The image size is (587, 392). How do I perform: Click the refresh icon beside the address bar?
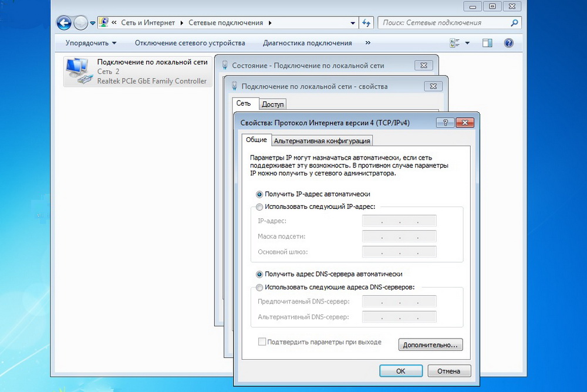tap(365, 22)
